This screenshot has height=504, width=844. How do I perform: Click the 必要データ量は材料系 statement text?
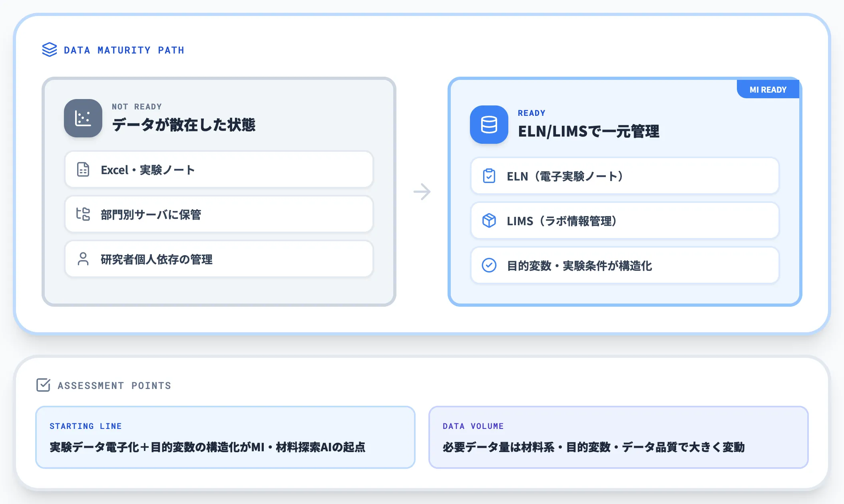593,447
